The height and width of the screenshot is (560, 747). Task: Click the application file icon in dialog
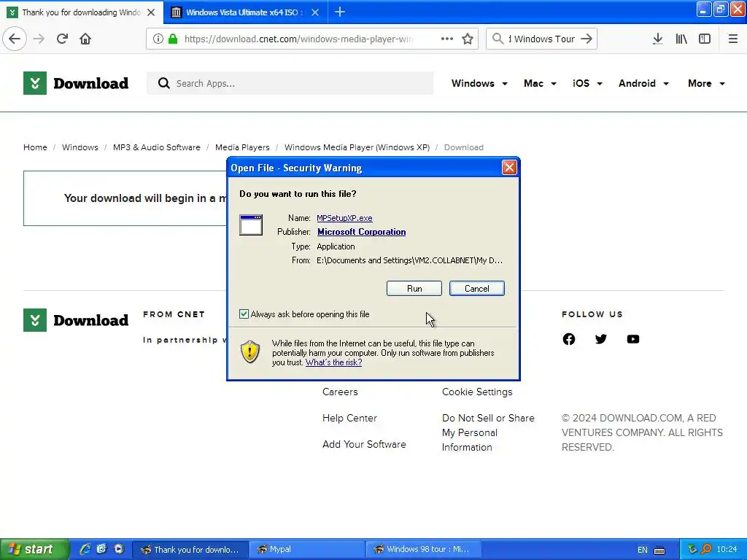pos(251,225)
